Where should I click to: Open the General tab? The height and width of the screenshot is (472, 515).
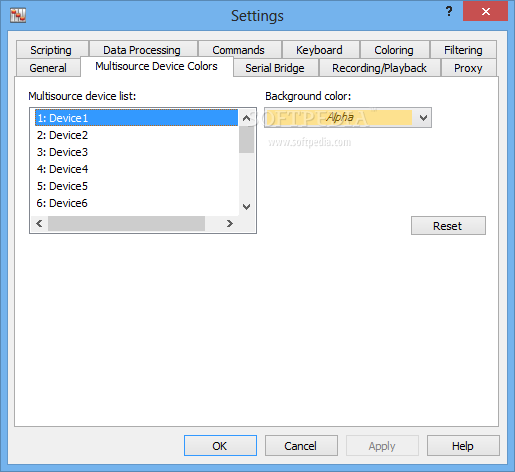point(48,68)
